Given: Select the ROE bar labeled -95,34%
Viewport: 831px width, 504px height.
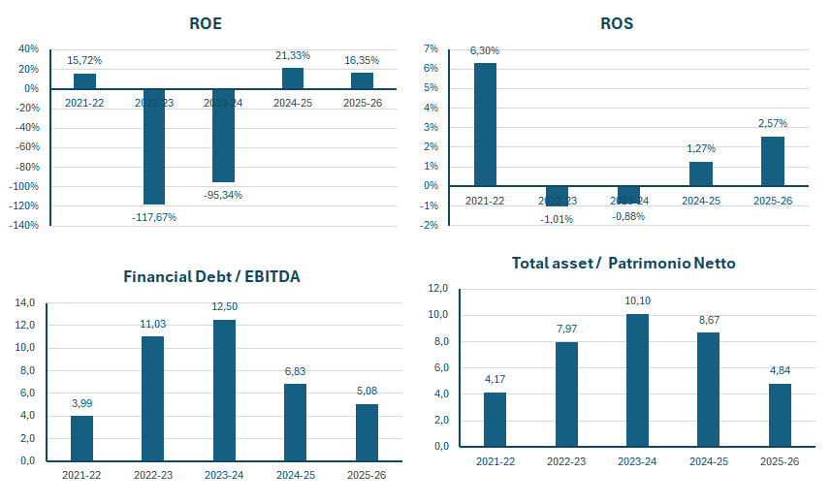Looking at the screenshot, I should coord(223,136).
